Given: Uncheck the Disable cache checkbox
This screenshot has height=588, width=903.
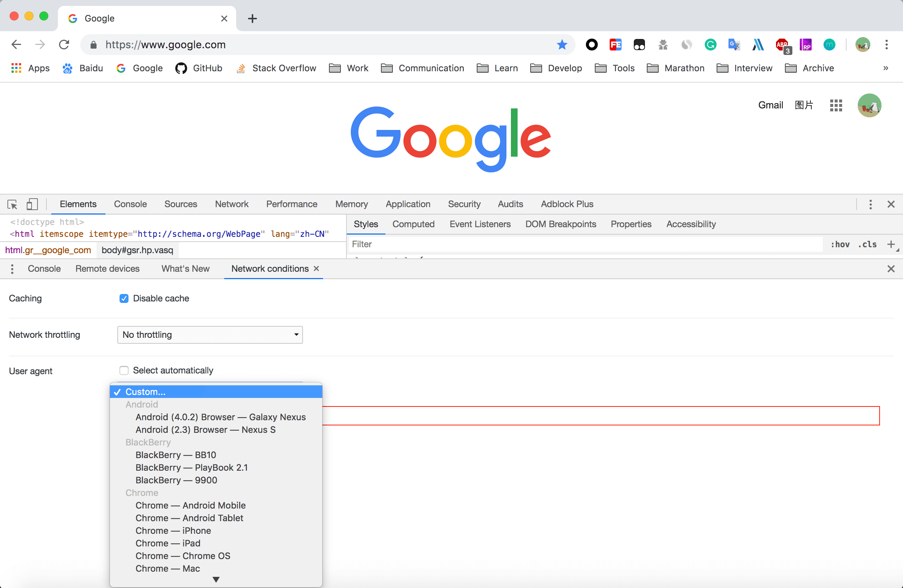Looking at the screenshot, I should point(124,298).
